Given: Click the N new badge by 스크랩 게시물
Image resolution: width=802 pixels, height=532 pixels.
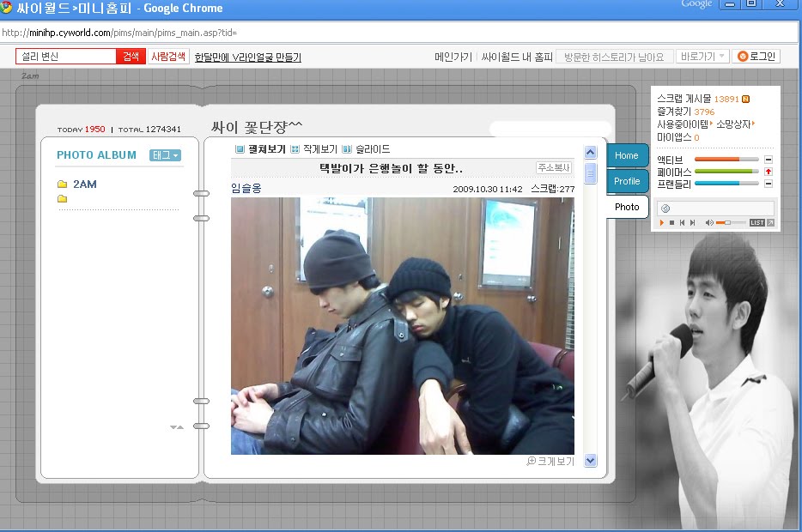Looking at the screenshot, I should [x=745, y=100].
